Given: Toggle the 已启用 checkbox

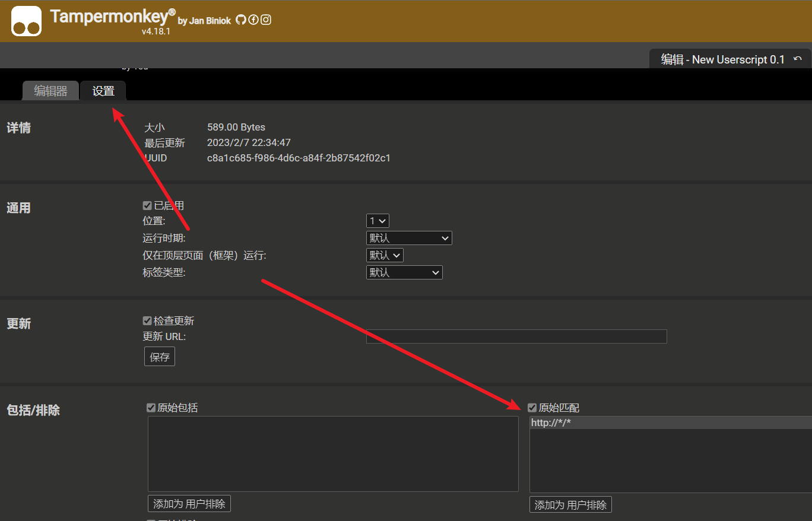Looking at the screenshot, I should [x=147, y=206].
